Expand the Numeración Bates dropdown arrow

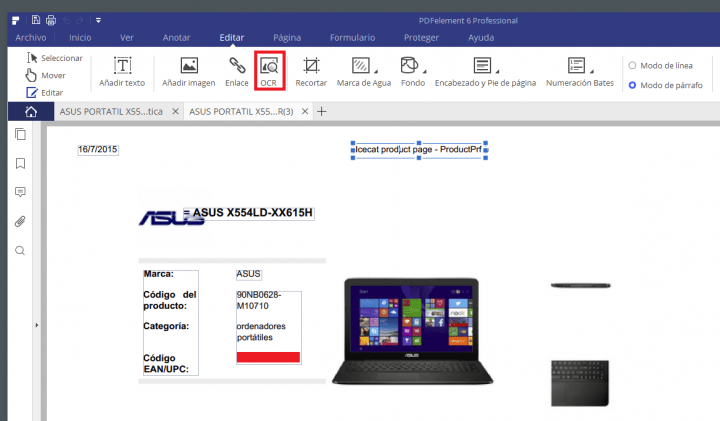coord(592,71)
